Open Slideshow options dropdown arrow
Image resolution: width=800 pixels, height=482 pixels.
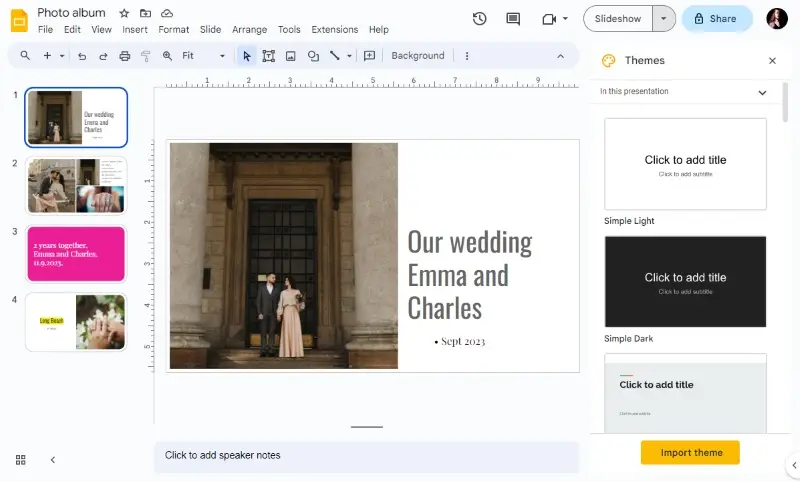click(x=663, y=19)
